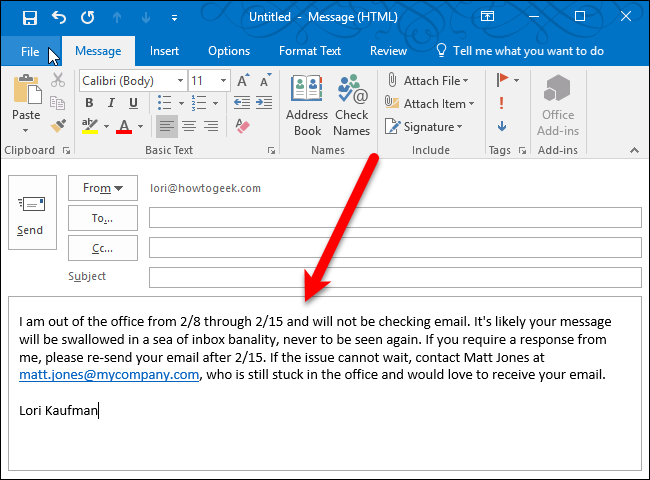
Task: Expand bullet style options arrow
Action: pos(181,103)
